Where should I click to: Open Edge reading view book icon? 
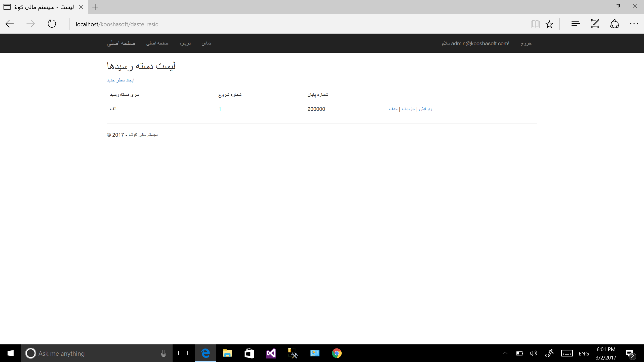(x=535, y=24)
